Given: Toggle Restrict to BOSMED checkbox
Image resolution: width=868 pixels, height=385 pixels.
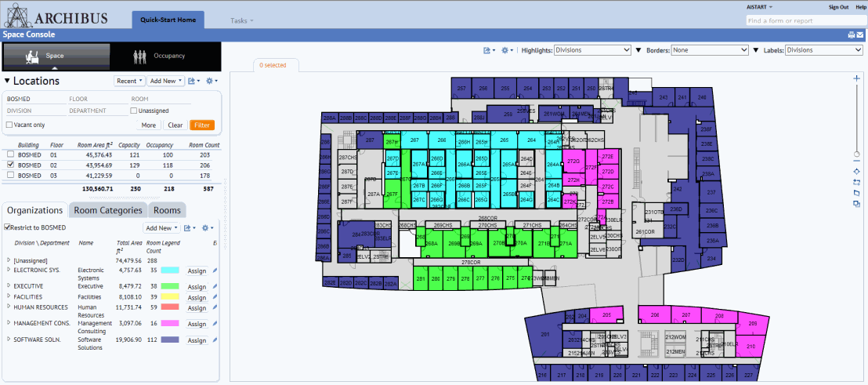Looking at the screenshot, I should pyautogui.click(x=6, y=227).
